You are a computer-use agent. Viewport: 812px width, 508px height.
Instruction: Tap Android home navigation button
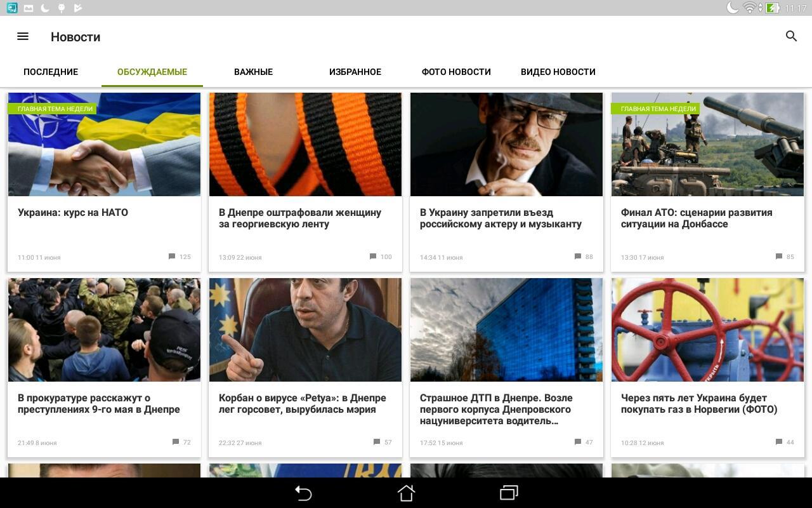(406, 493)
